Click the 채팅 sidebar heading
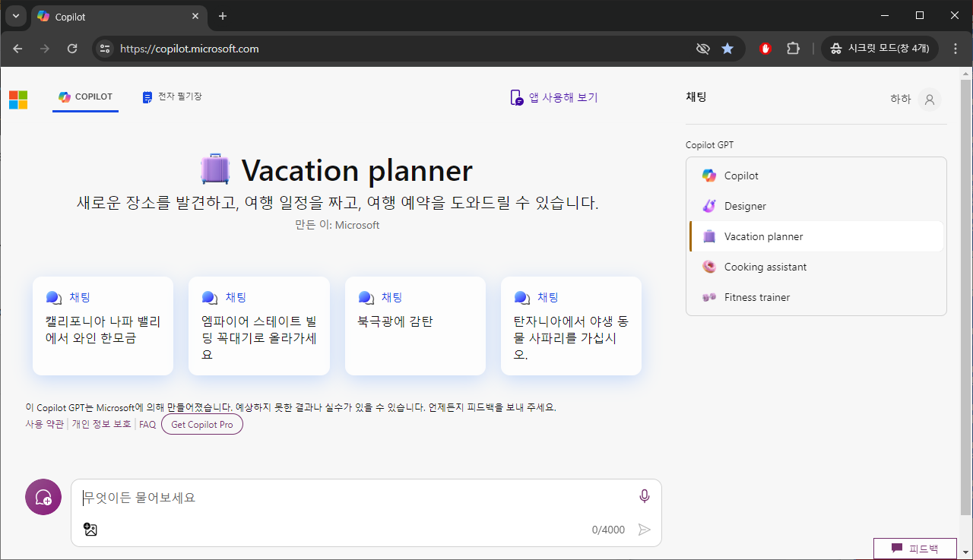Viewport: 973px width, 560px height. coord(696,97)
